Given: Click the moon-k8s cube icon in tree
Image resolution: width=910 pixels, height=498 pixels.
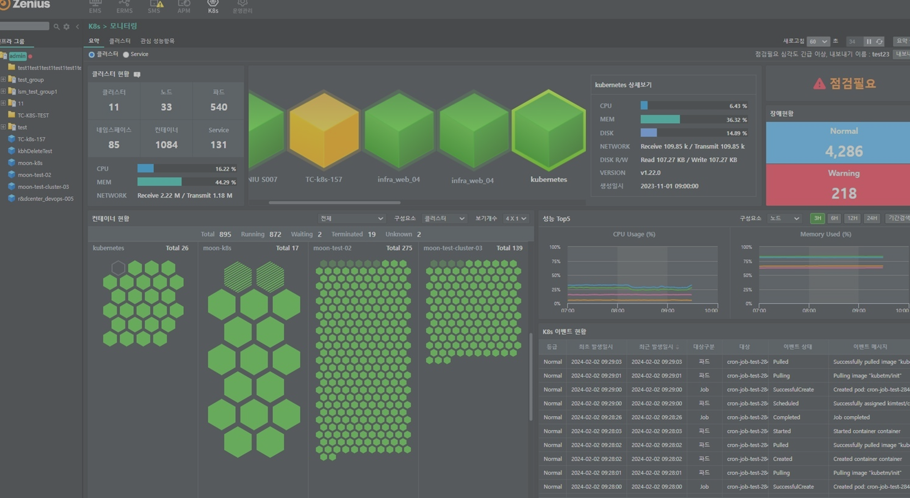Looking at the screenshot, I should pyautogui.click(x=11, y=163).
